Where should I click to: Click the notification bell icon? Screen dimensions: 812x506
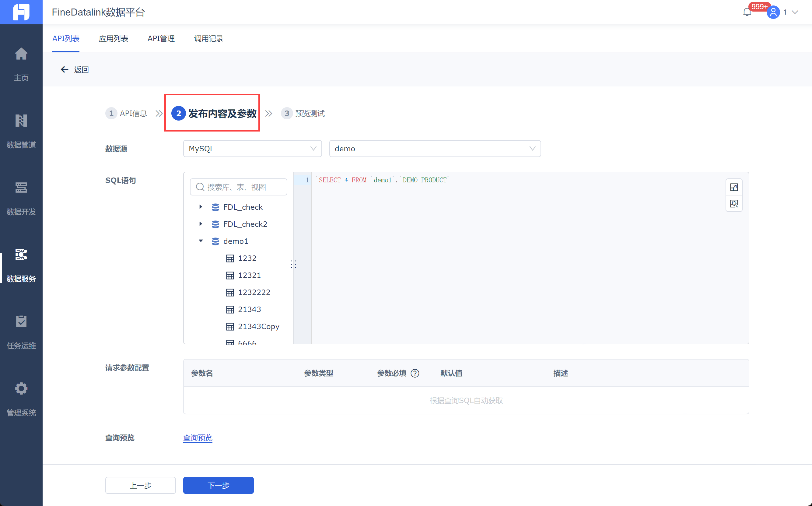(747, 12)
